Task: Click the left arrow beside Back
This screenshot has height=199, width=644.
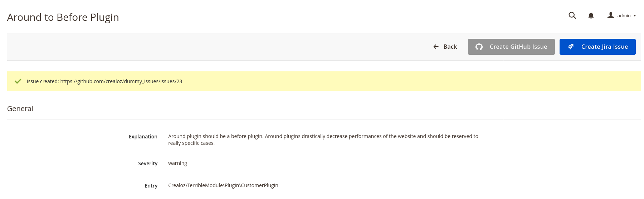Action: pos(436,47)
